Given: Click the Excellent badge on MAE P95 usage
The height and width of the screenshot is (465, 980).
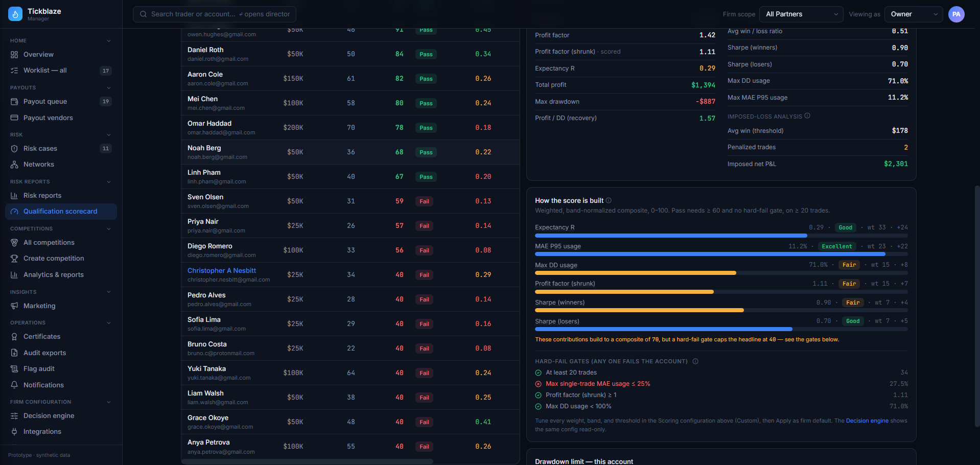Looking at the screenshot, I should point(837,246).
